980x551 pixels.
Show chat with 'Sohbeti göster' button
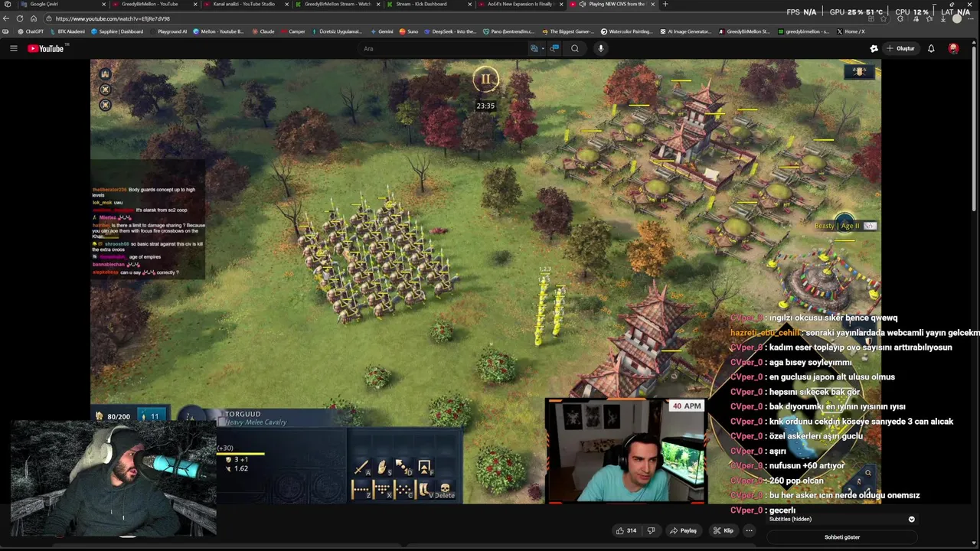click(x=842, y=537)
